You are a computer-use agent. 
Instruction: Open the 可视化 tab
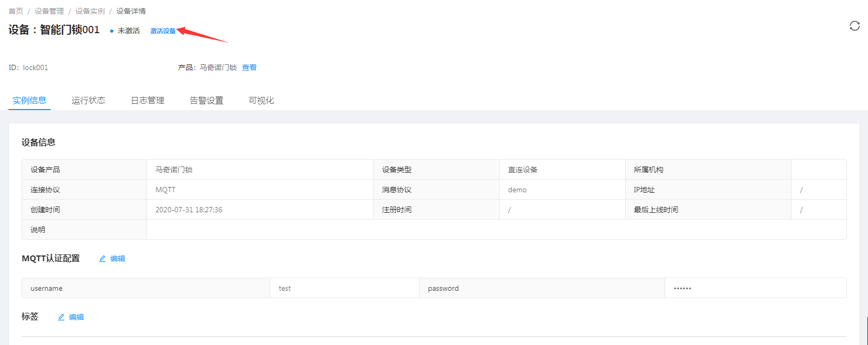[x=261, y=101]
